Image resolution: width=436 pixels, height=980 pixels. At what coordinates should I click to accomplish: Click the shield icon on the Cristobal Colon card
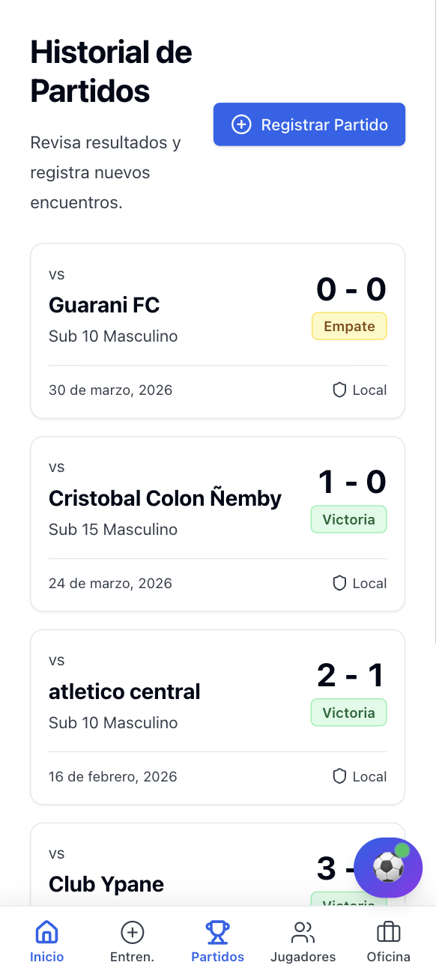point(339,583)
